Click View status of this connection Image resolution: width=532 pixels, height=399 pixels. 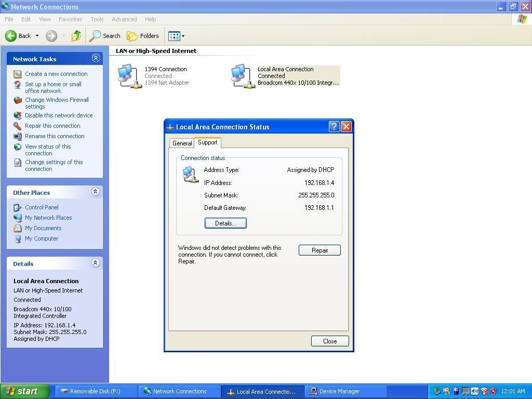pyautogui.click(x=48, y=150)
